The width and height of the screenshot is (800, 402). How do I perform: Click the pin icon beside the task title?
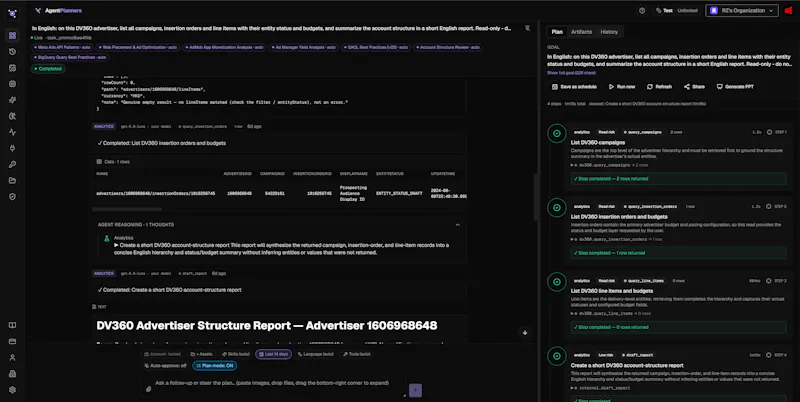tap(527, 29)
